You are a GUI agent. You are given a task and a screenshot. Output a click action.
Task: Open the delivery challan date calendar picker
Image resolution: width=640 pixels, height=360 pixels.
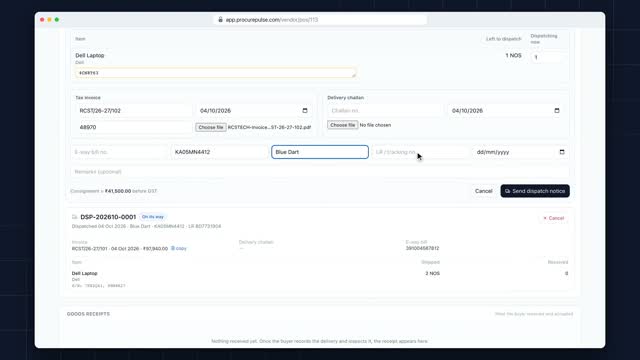[x=557, y=111]
